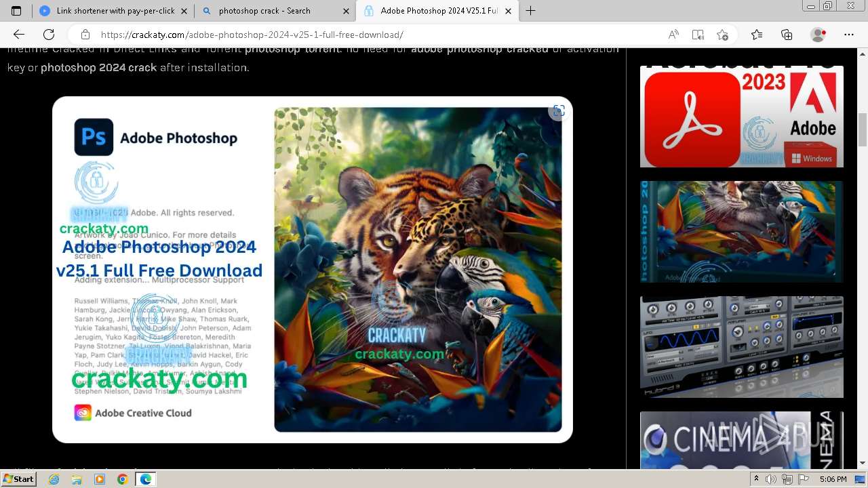
Task: Click the page vertical scrollbar thumb
Action: [863, 130]
